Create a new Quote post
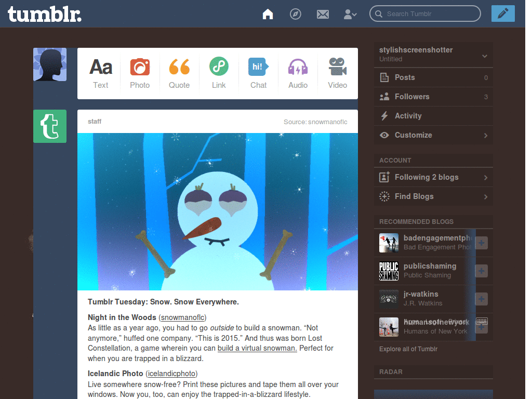 tap(179, 73)
